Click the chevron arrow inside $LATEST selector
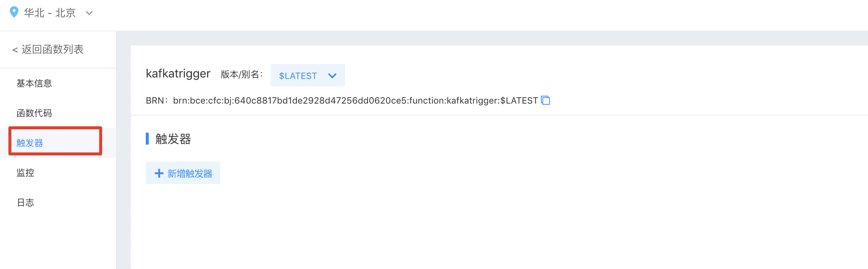Viewport: 868px width, 269px height. 332,76
